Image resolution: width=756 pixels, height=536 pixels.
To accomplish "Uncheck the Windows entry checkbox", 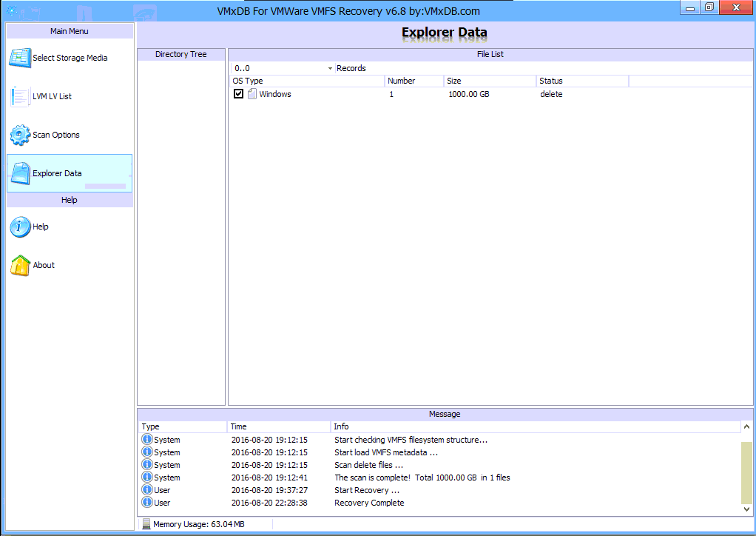I will tap(238, 94).
